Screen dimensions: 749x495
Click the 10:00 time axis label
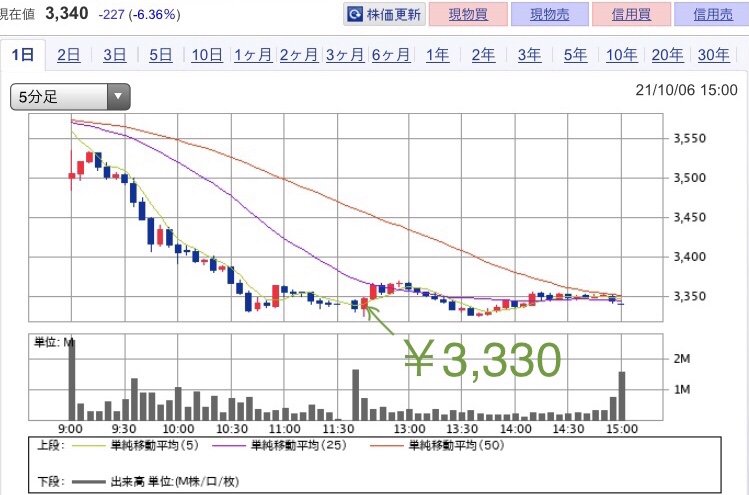click(178, 429)
